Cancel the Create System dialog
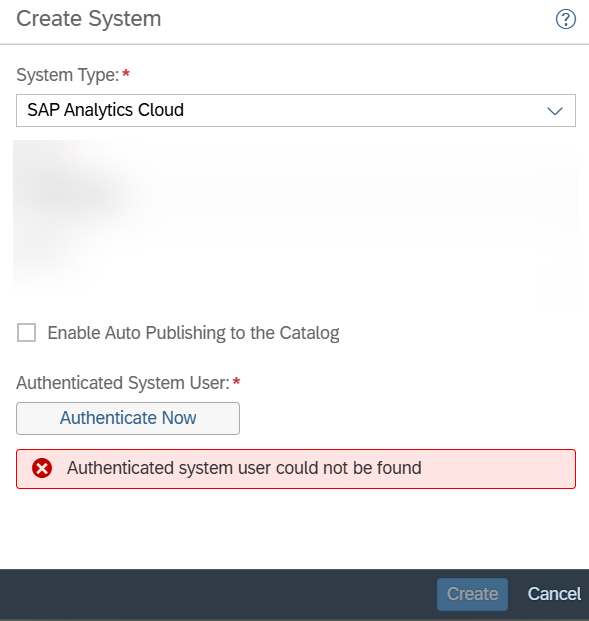The image size is (589, 621). 554,594
